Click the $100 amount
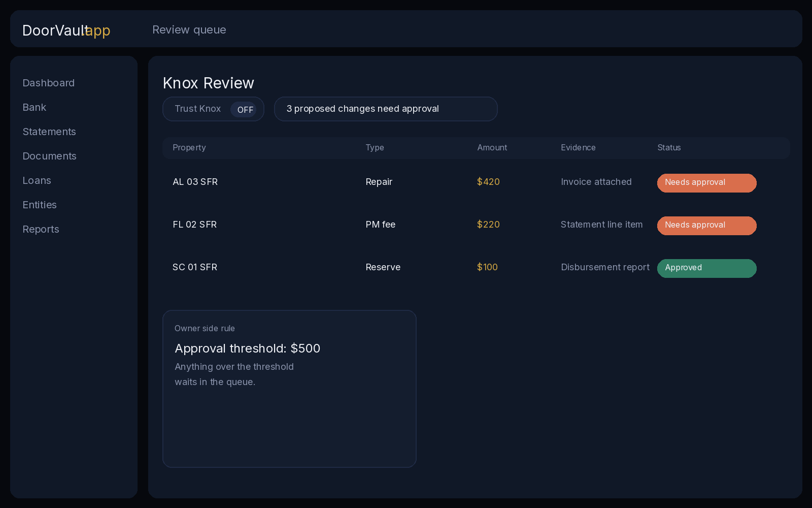 pyautogui.click(x=487, y=267)
